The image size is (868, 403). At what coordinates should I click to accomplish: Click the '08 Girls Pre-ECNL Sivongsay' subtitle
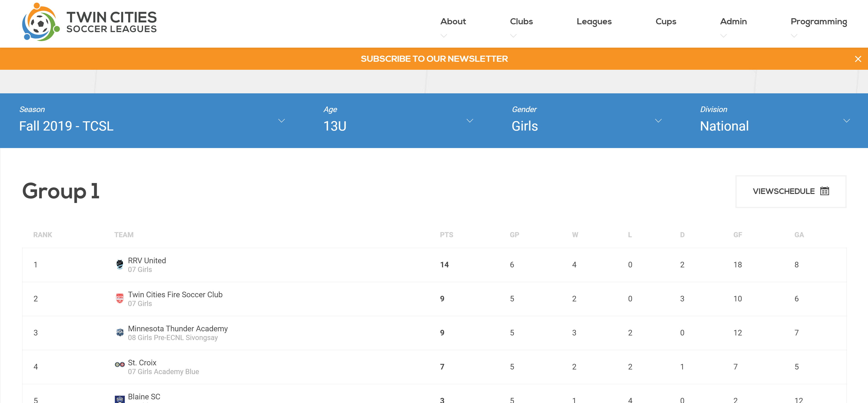(172, 338)
